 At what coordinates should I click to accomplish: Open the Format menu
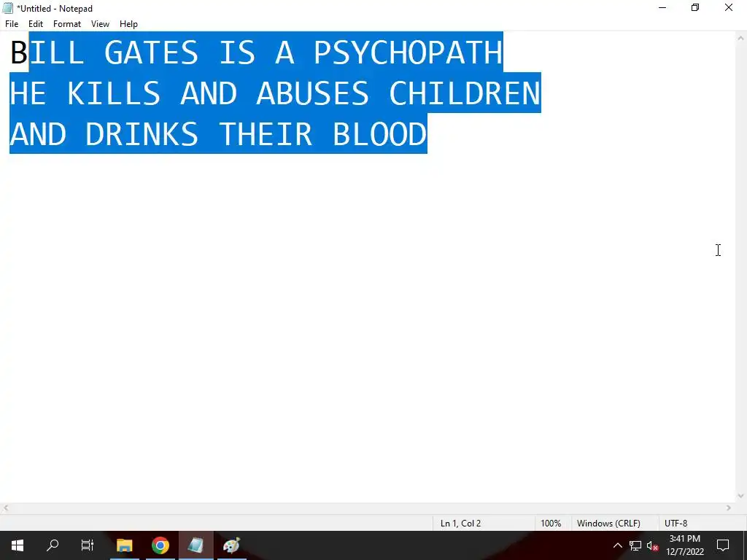(66, 24)
